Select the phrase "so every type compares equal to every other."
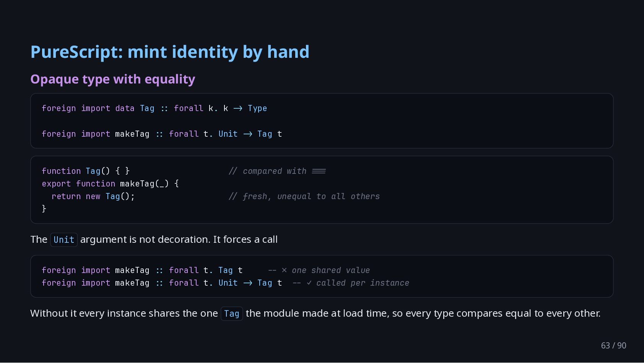 coord(496,313)
